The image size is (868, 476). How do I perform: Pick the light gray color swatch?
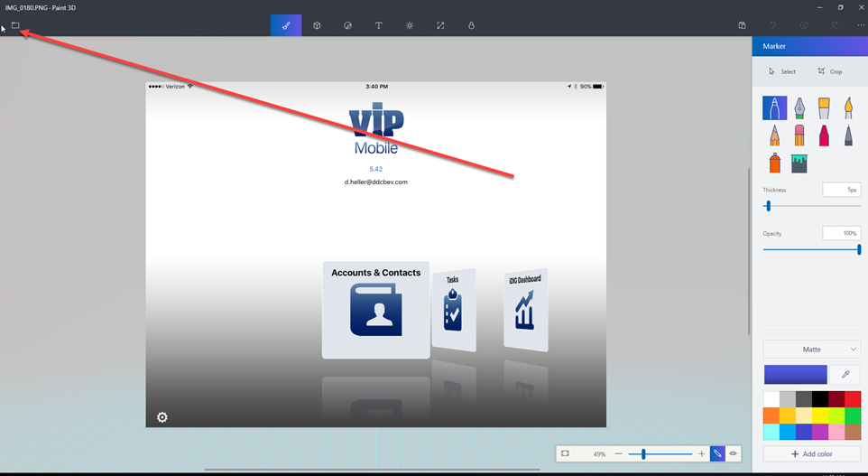pos(787,399)
